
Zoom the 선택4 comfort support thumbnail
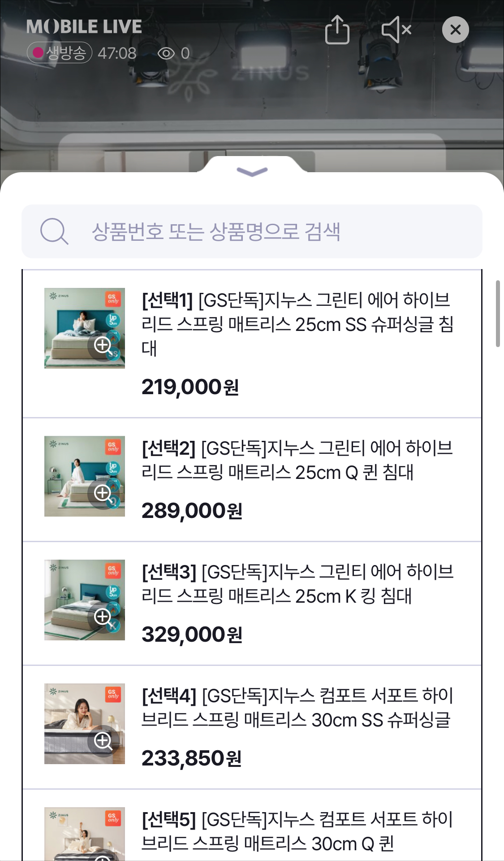[x=103, y=741]
